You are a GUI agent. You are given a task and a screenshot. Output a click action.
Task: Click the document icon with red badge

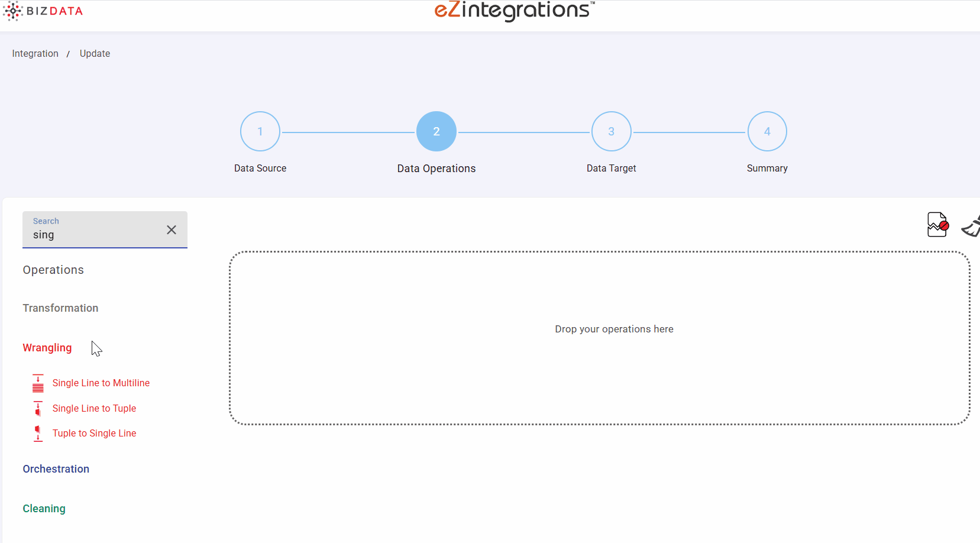point(937,225)
